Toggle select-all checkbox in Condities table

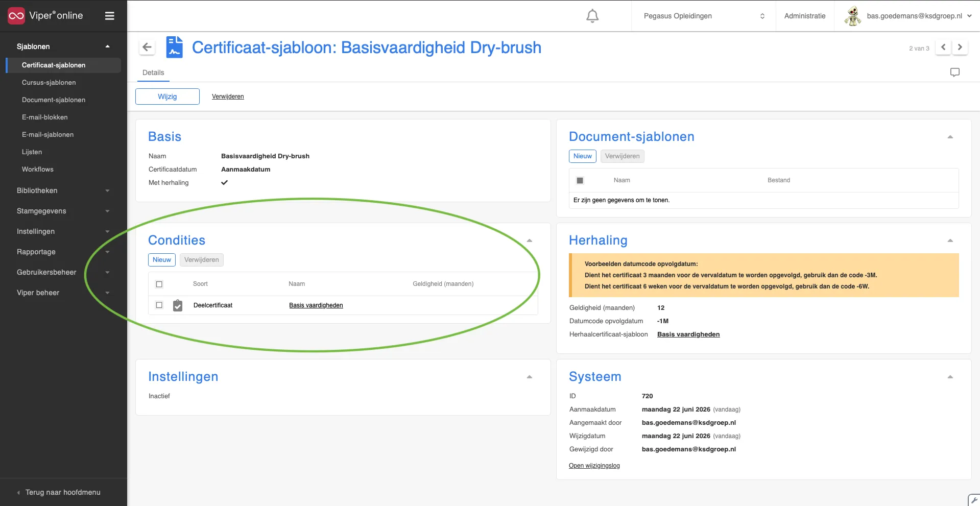pos(159,284)
